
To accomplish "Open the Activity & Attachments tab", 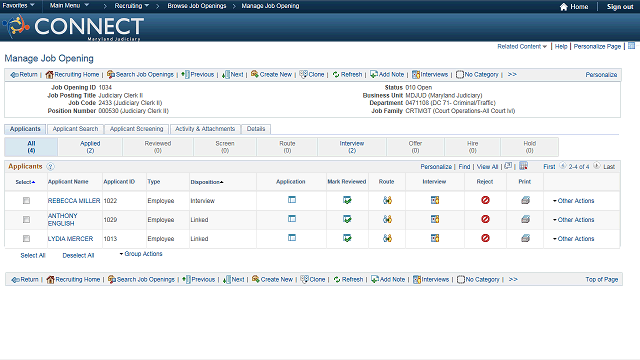I will [x=205, y=129].
